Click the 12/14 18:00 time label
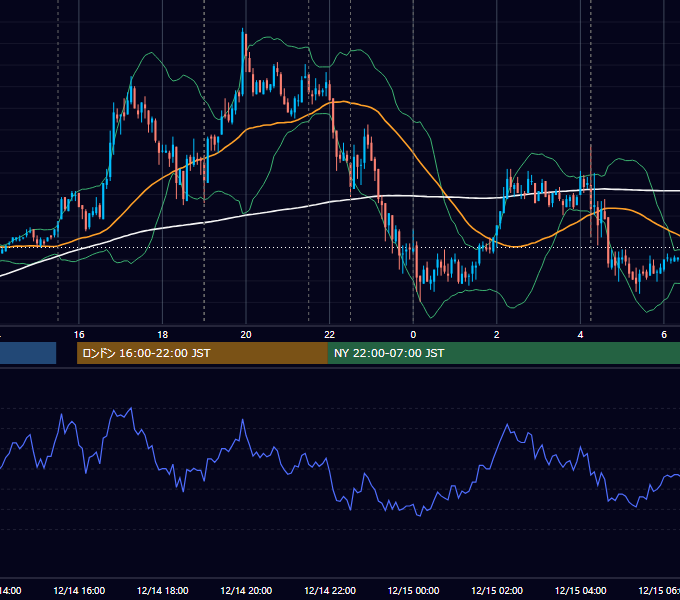 [163, 590]
